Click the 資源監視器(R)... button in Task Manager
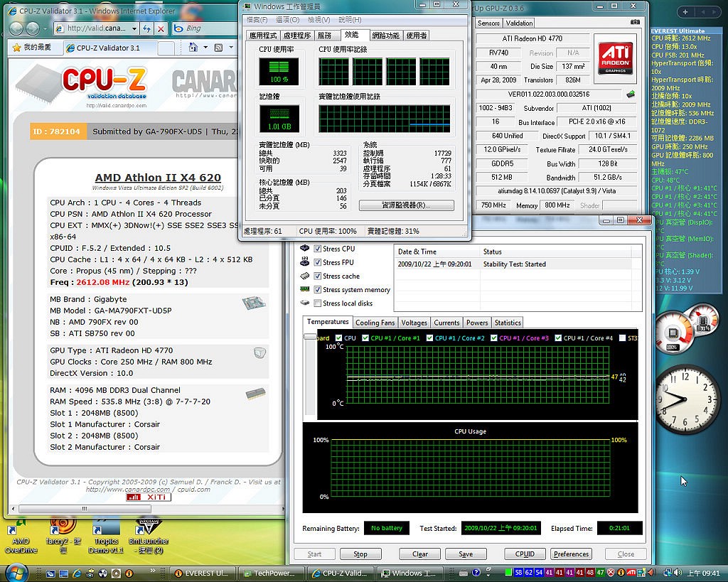Image resolution: width=728 pixels, height=582 pixels. pyautogui.click(x=406, y=205)
